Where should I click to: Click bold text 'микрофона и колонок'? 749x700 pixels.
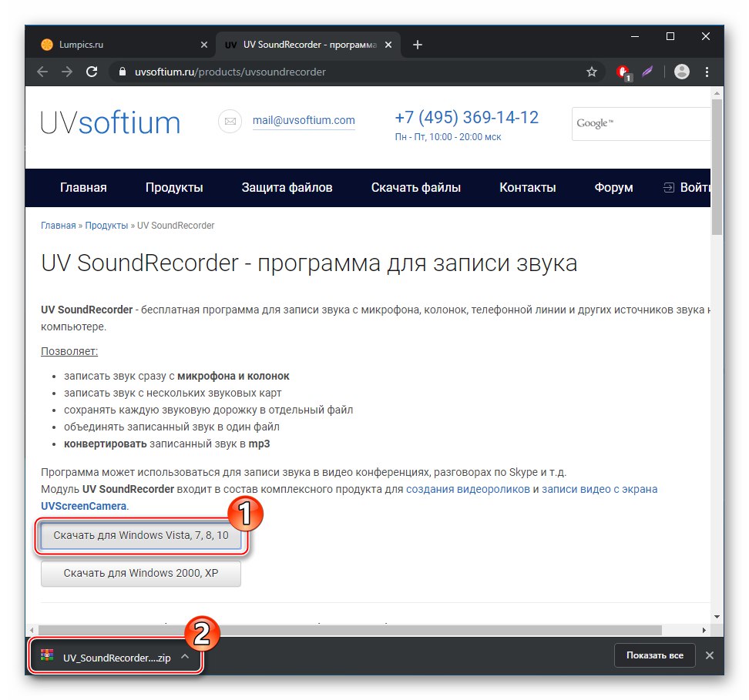(x=233, y=377)
